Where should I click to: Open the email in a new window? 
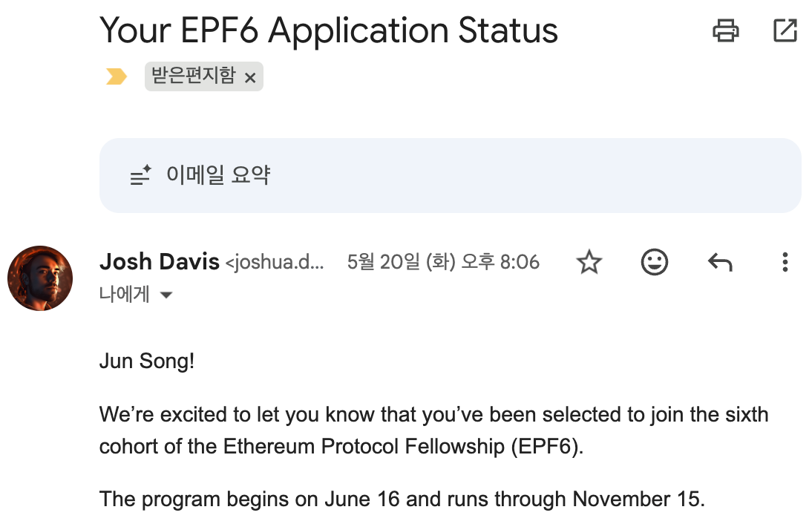tap(785, 30)
